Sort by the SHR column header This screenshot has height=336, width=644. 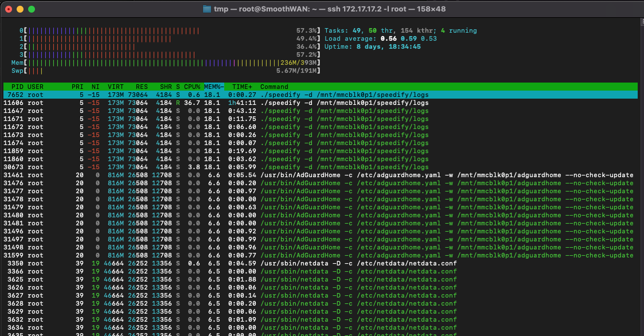coord(166,87)
